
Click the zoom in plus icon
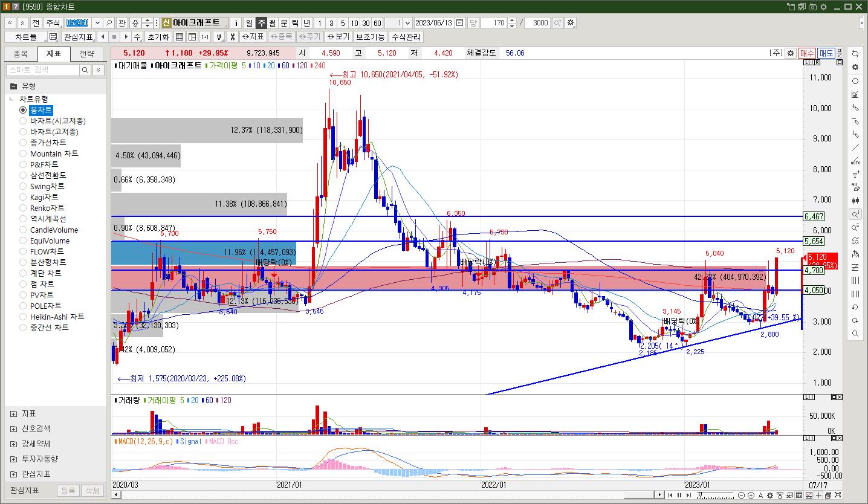(x=751, y=496)
